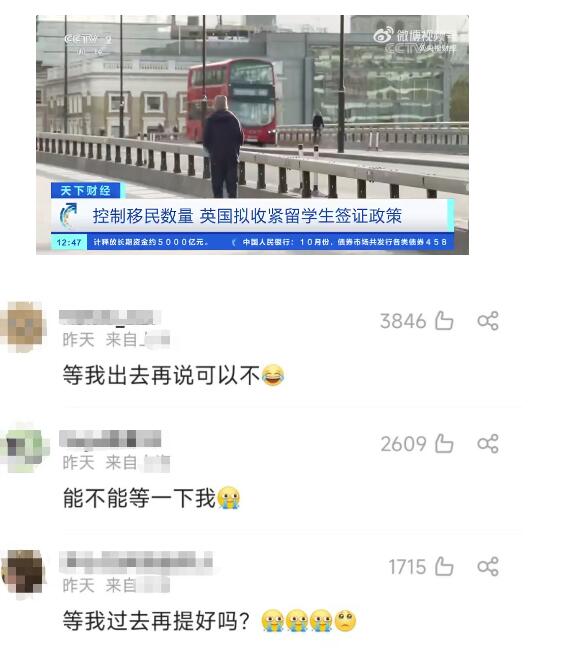Open the first commenter's blurred username
Screen dimensions: 562x648
coord(110,317)
